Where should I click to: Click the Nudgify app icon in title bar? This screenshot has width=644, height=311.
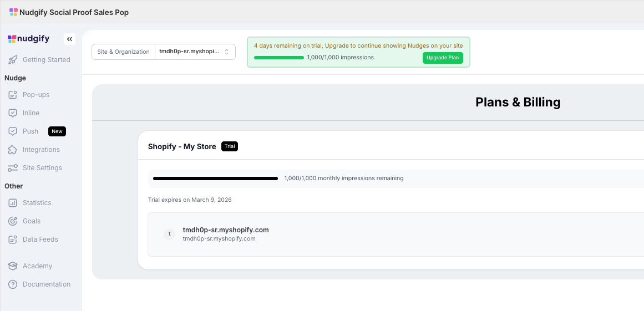[x=13, y=12]
